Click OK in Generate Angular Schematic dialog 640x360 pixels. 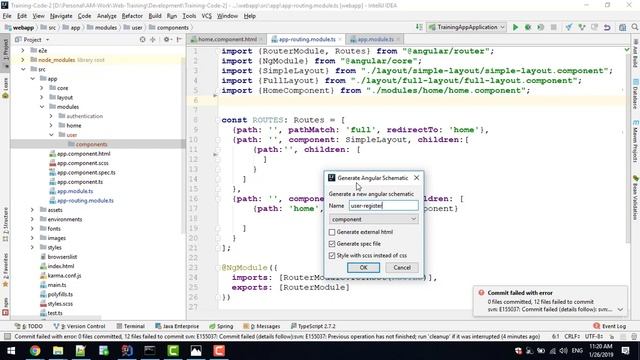pos(363,267)
